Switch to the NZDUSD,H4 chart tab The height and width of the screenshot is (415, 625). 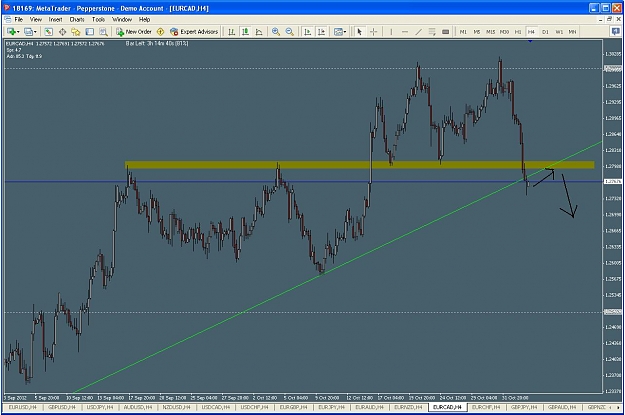point(177,407)
